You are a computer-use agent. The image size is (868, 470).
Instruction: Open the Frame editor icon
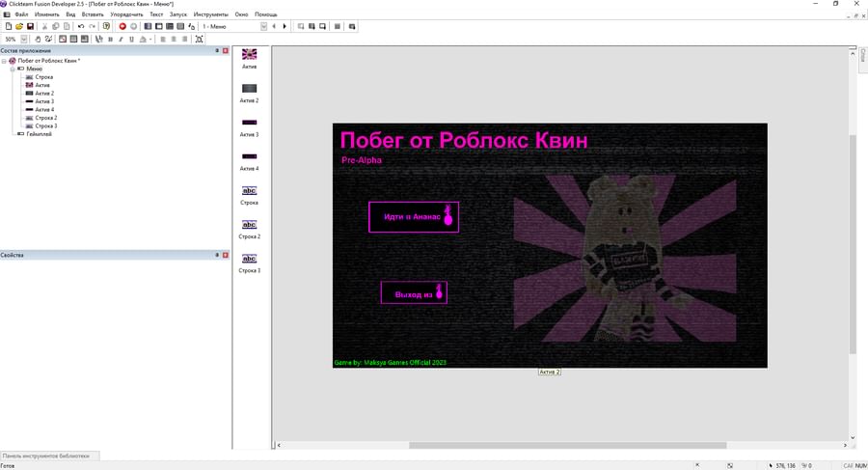pos(159,26)
